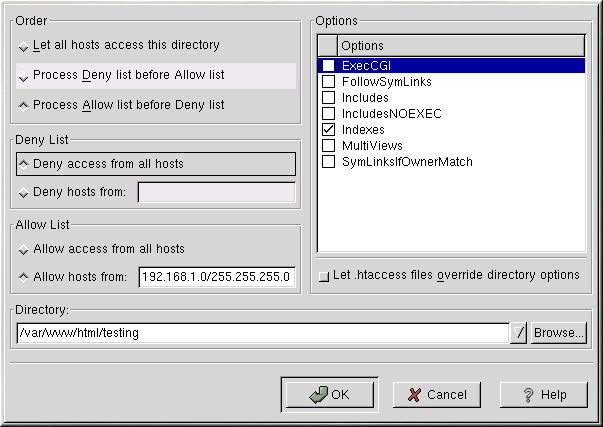Enable the MultiViews option checkbox
The width and height of the screenshot is (603, 427).
pyautogui.click(x=328, y=146)
